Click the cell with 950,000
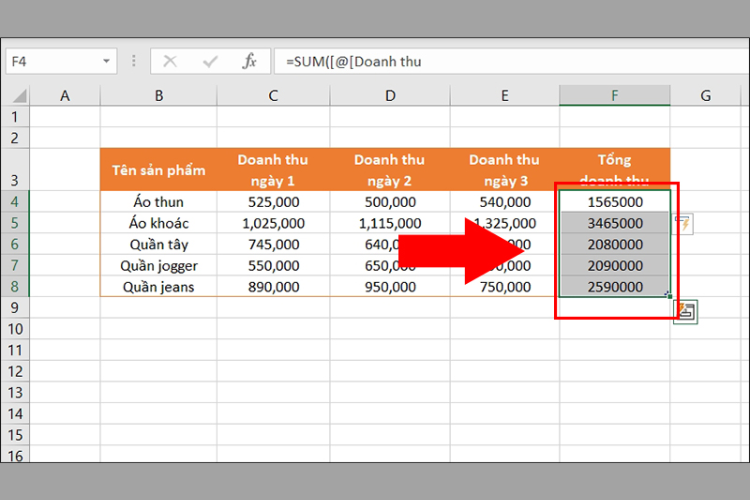 click(x=390, y=286)
